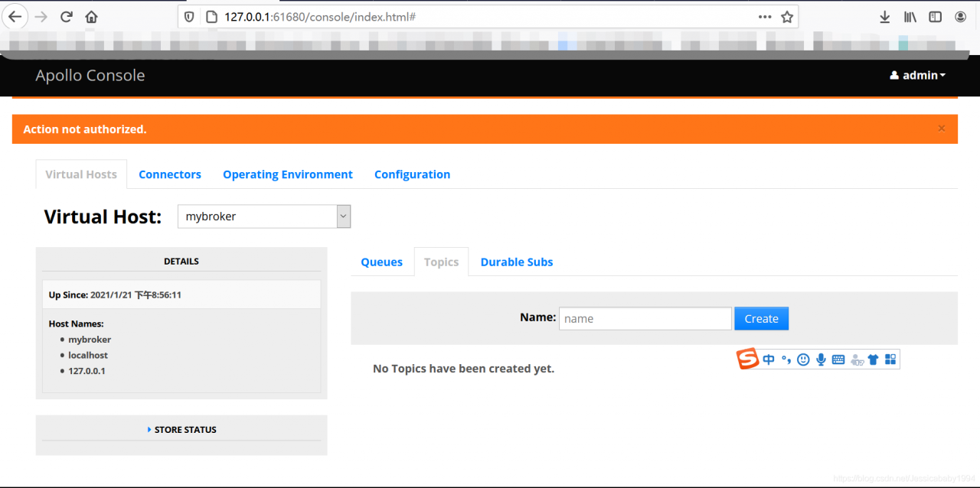The width and height of the screenshot is (980, 488).
Task: Click the tracking protection shield icon
Action: coord(190,17)
